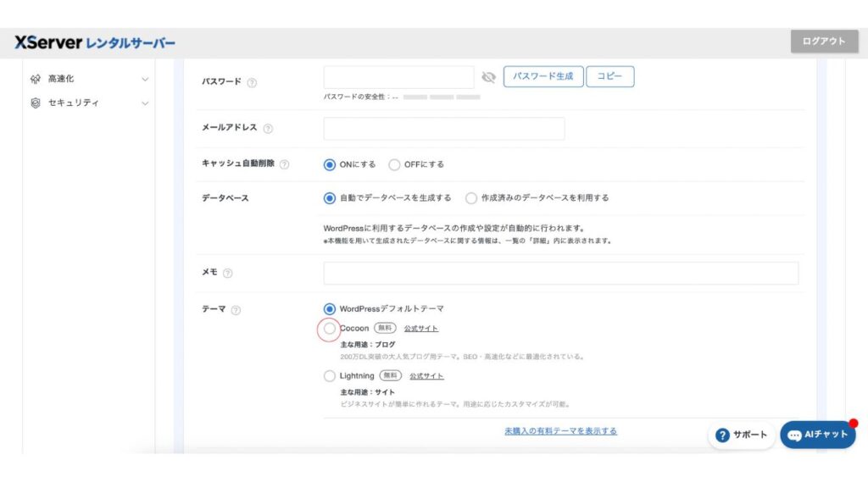Select 作成済みのデータベースを利用する option
Image resolution: width=868 pixels, height=488 pixels.
[x=471, y=198]
